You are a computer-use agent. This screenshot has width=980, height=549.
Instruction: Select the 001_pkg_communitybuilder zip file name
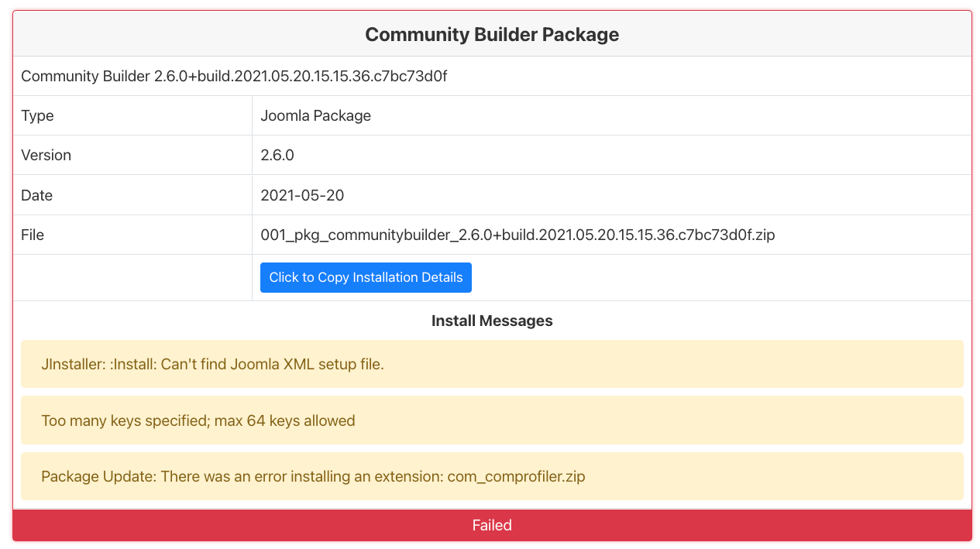point(518,235)
